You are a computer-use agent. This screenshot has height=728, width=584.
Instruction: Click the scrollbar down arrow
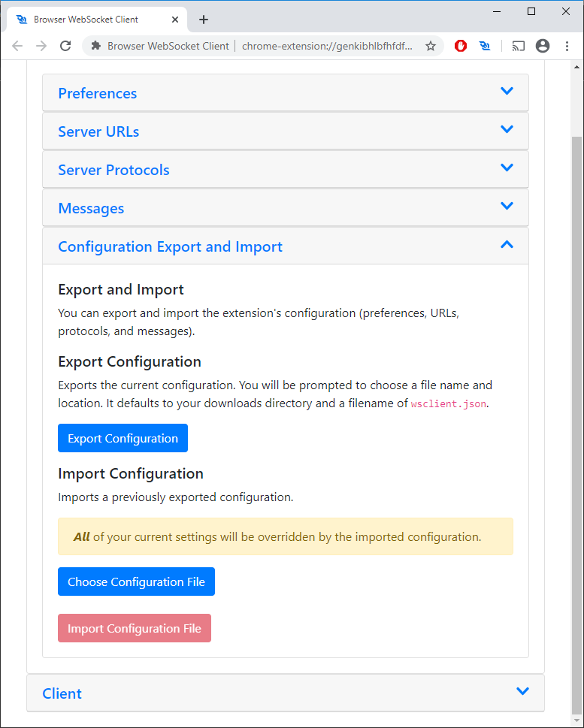576,720
